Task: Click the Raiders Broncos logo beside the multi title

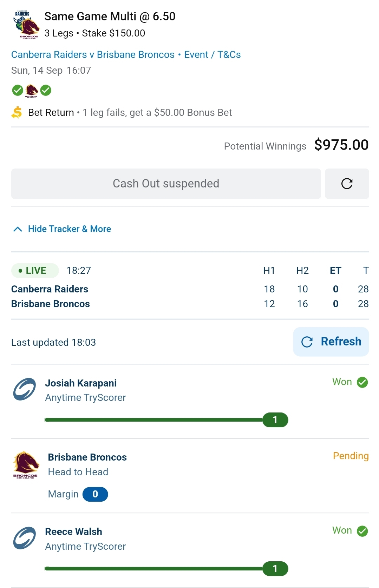Action: pyautogui.click(x=25, y=25)
